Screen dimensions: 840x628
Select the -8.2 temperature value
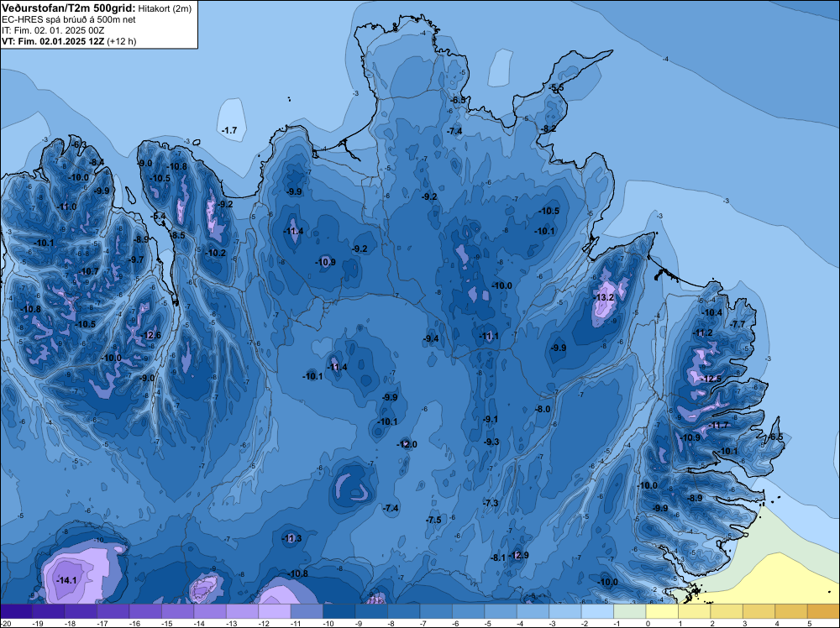click(549, 129)
